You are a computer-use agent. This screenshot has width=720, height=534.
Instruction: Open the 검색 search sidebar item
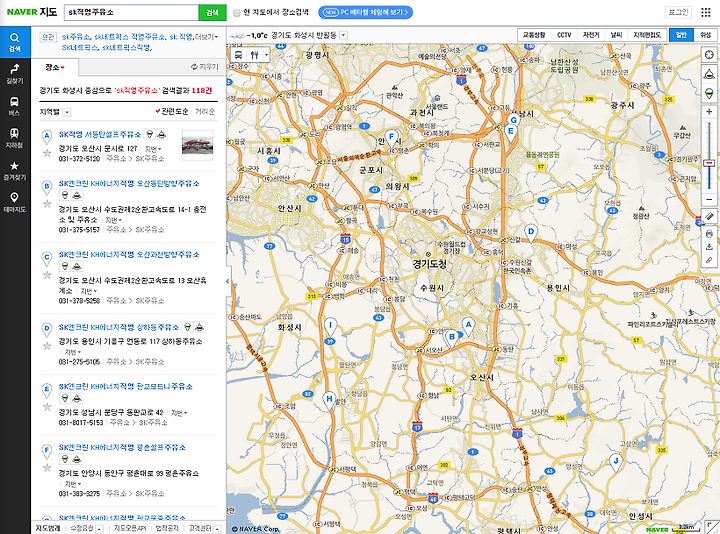[15, 42]
